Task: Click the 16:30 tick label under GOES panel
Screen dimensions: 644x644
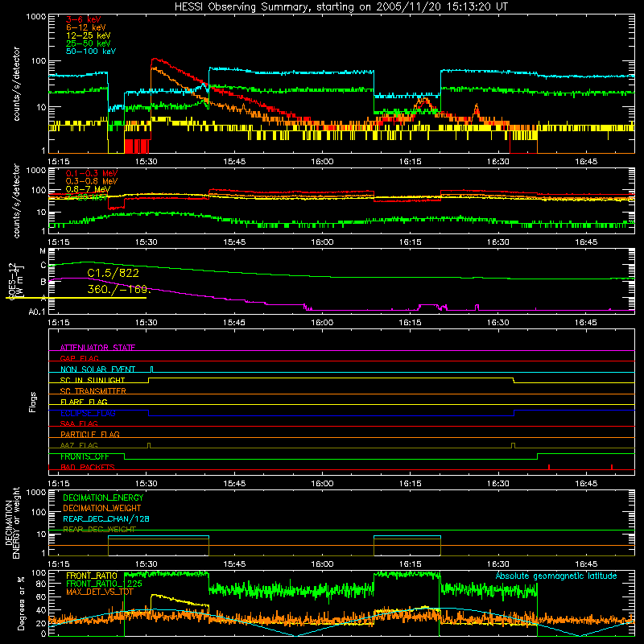Action: point(497,323)
